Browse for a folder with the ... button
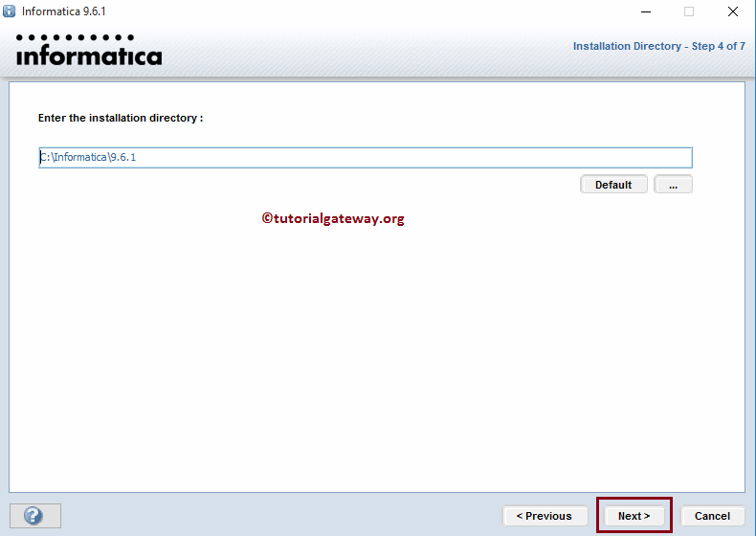Image resolution: width=756 pixels, height=536 pixels. [673, 185]
